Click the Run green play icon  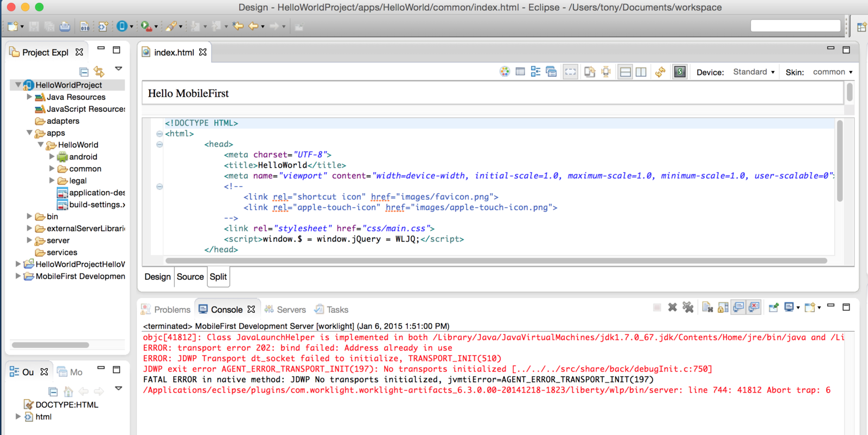pyautogui.click(x=145, y=26)
